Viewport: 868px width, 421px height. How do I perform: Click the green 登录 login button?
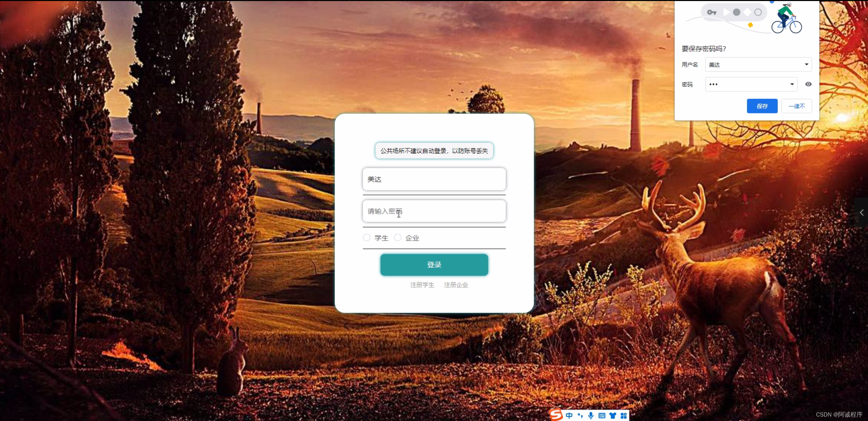click(x=434, y=264)
